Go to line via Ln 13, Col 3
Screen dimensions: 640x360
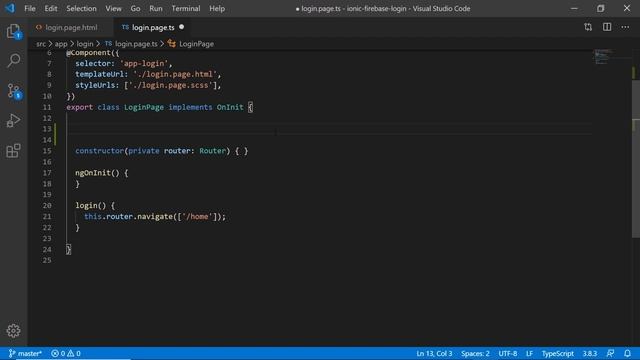[x=434, y=353]
